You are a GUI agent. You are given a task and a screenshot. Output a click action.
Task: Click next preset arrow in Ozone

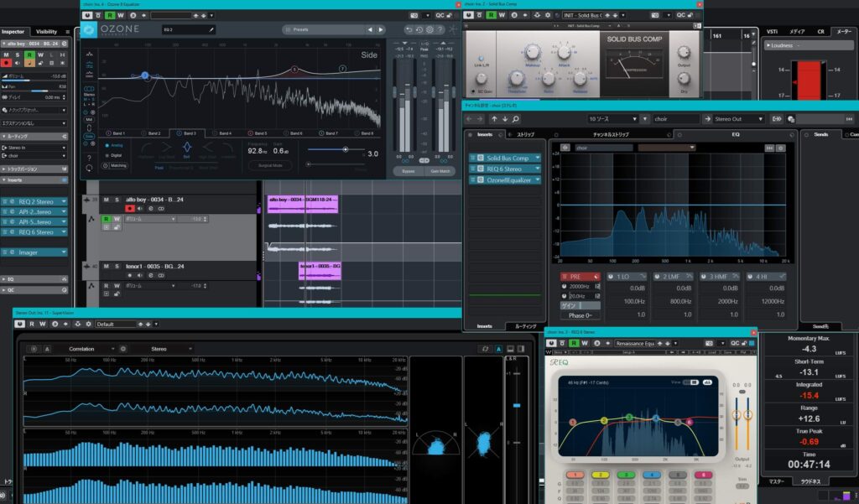coord(381,29)
